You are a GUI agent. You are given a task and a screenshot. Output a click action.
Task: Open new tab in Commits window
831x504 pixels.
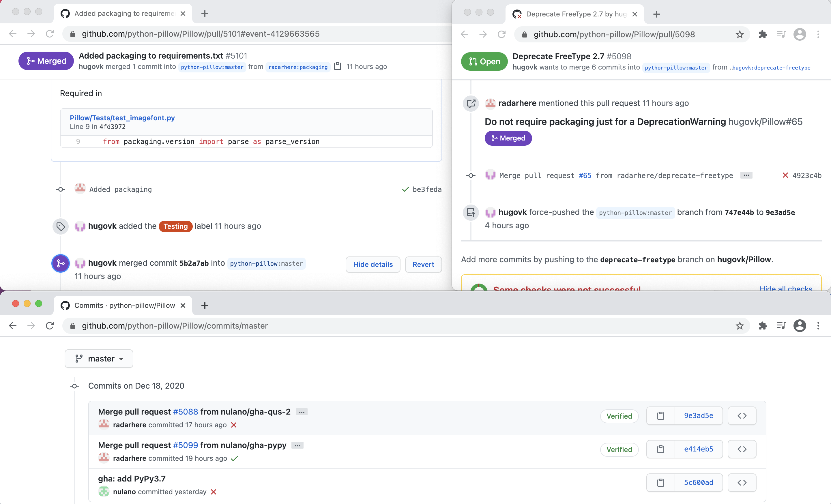(205, 306)
